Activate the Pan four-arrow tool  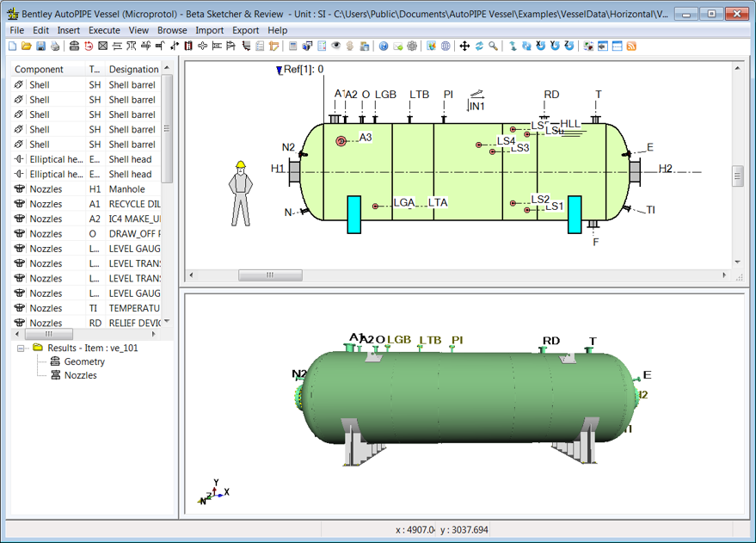[x=464, y=46]
